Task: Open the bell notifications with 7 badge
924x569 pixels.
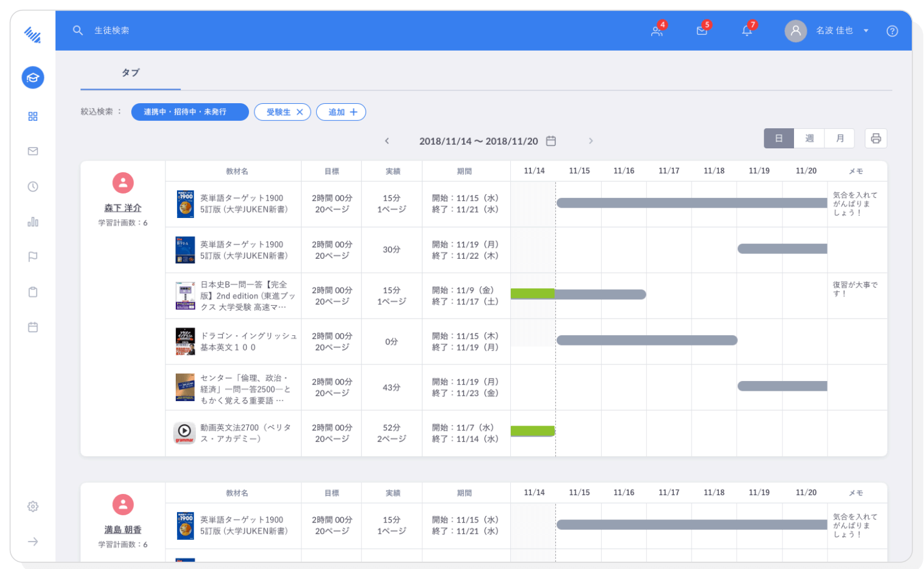Action: (x=747, y=31)
